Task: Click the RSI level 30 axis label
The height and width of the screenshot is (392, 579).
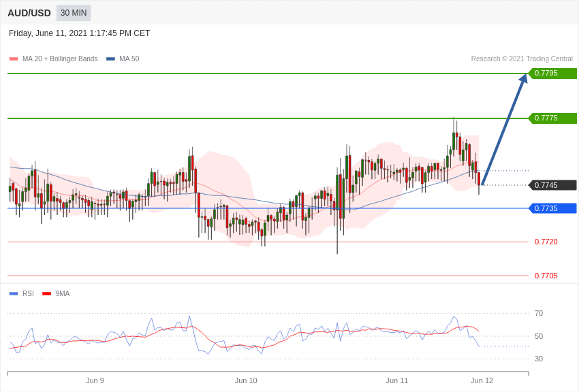Action: (x=539, y=359)
